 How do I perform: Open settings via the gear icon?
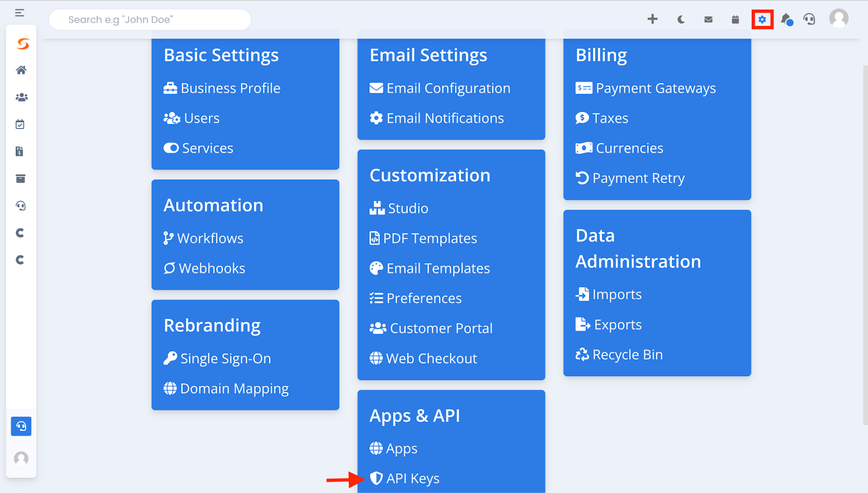(762, 20)
